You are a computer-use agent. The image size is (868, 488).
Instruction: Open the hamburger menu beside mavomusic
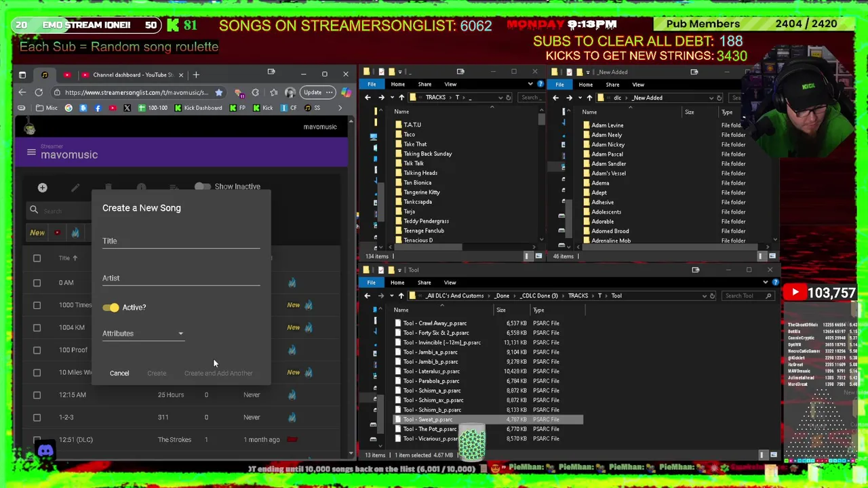click(x=31, y=152)
